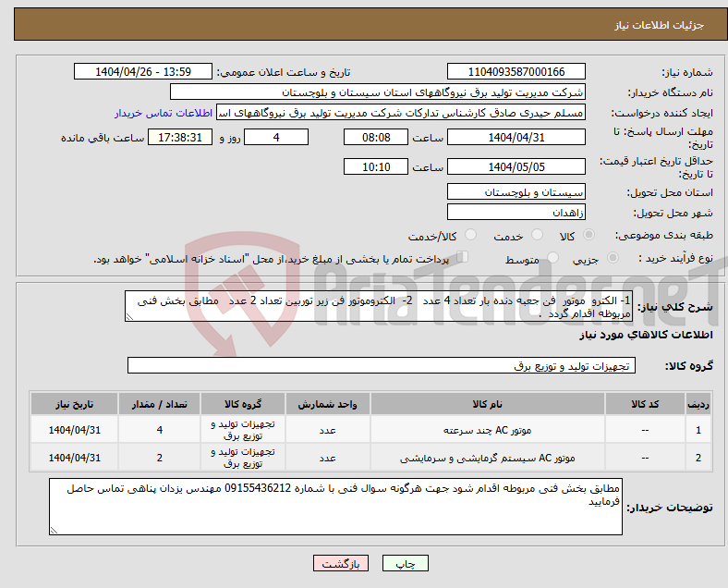Click quantity 2 in row two

pos(159,458)
